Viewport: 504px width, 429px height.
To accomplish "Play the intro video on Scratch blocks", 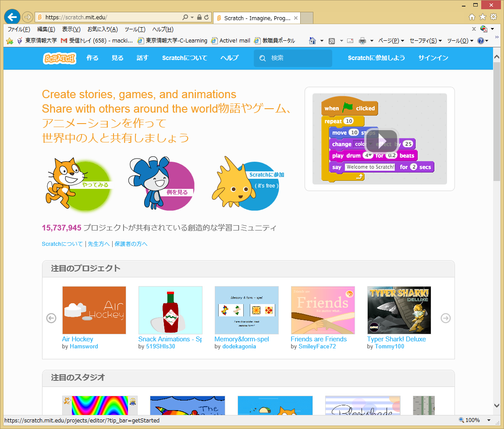I will pyautogui.click(x=382, y=141).
